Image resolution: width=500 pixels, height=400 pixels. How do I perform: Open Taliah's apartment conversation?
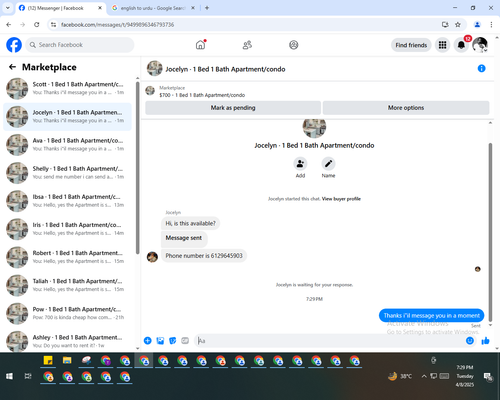pos(67,285)
